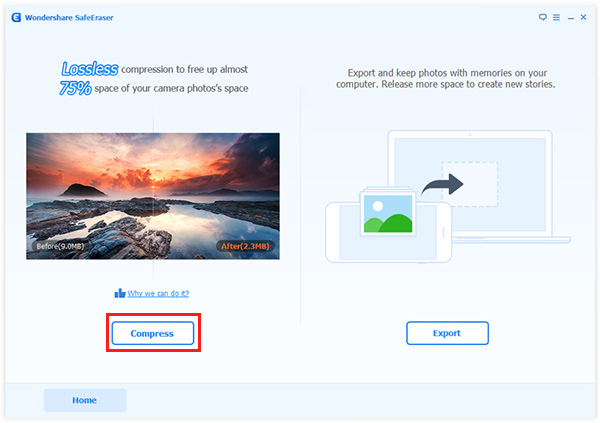Click the Wondershare SafeEraser logo icon
600x423 pixels.
pos(12,17)
